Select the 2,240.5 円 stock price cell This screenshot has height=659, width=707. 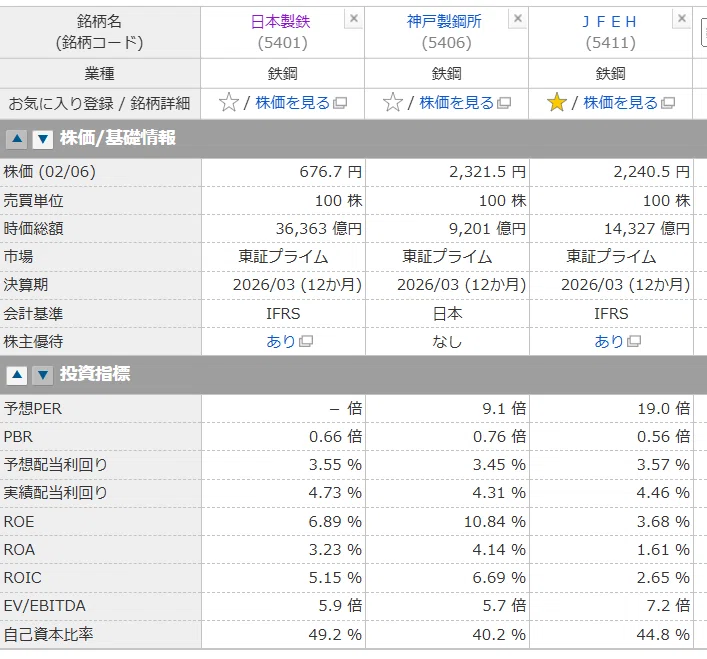pyautogui.click(x=611, y=172)
